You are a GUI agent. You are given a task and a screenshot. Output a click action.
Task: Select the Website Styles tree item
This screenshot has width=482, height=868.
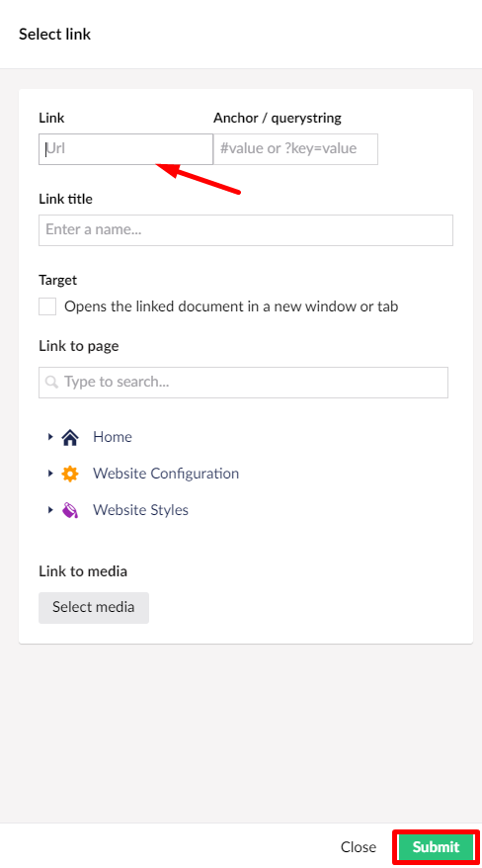[140, 510]
